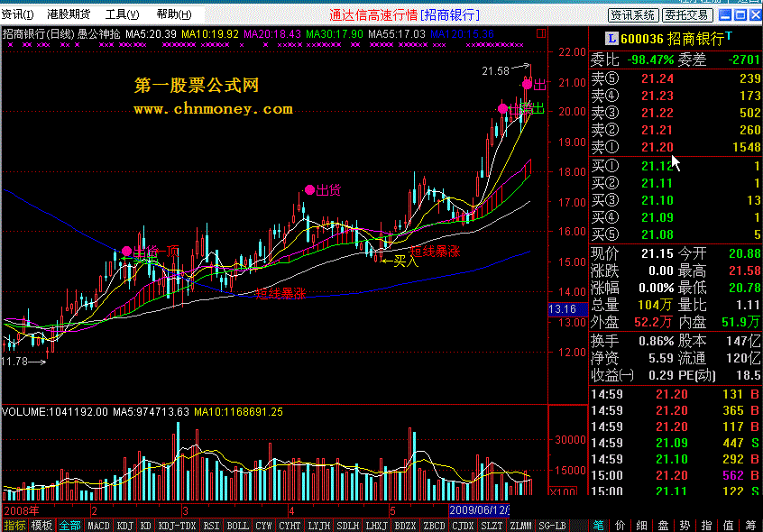The width and height of the screenshot is (763, 532).
Task: Click the VOLUME:1041192.00 label
Action: [x=54, y=412]
